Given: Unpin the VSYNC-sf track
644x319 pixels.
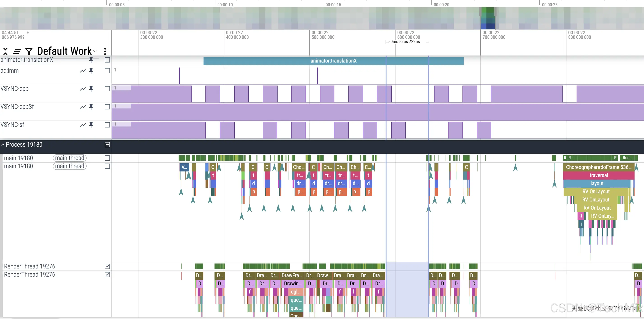Looking at the screenshot, I should [91, 125].
